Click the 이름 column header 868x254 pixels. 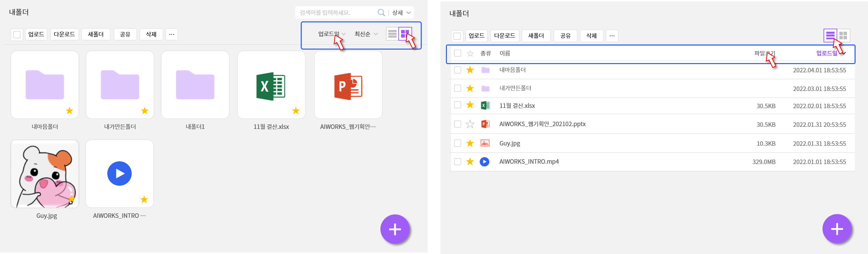tap(505, 53)
